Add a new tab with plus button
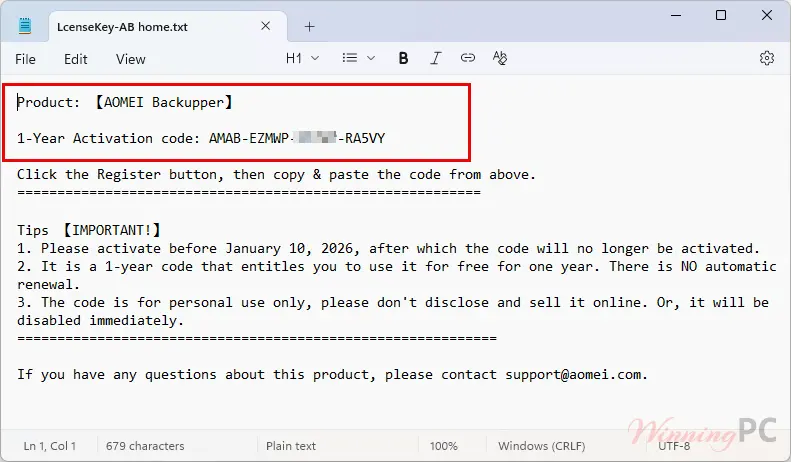The width and height of the screenshot is (791, 462). (309, 27)
